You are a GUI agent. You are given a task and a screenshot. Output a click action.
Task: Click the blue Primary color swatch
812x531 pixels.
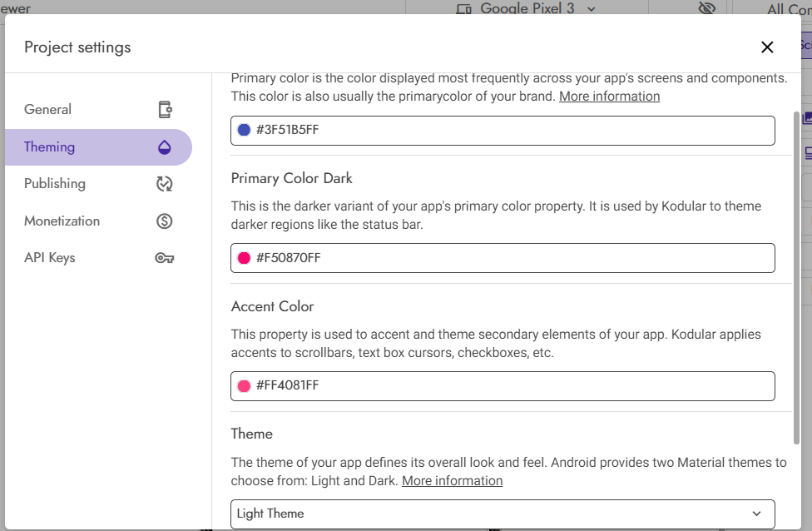click(244, 130)
